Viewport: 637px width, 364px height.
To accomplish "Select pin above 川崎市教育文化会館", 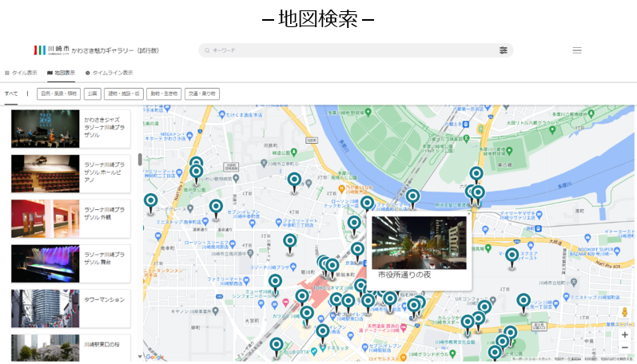I will (x=468, y=324).
